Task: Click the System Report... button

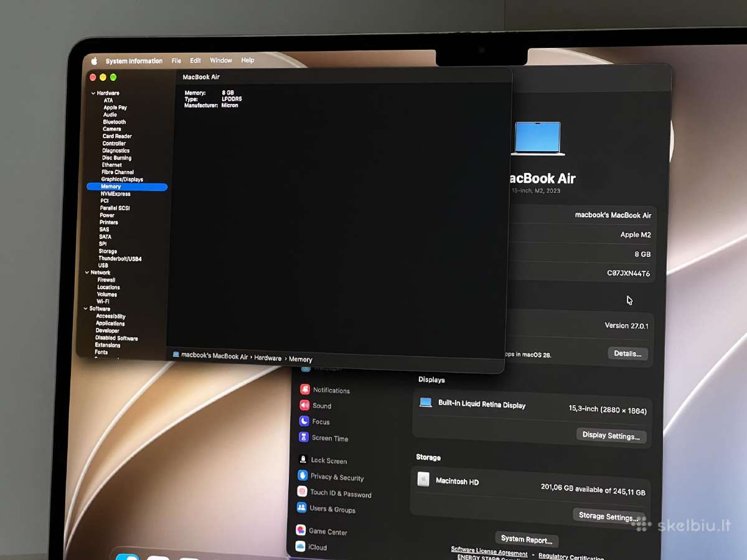Action: point(527,539)
